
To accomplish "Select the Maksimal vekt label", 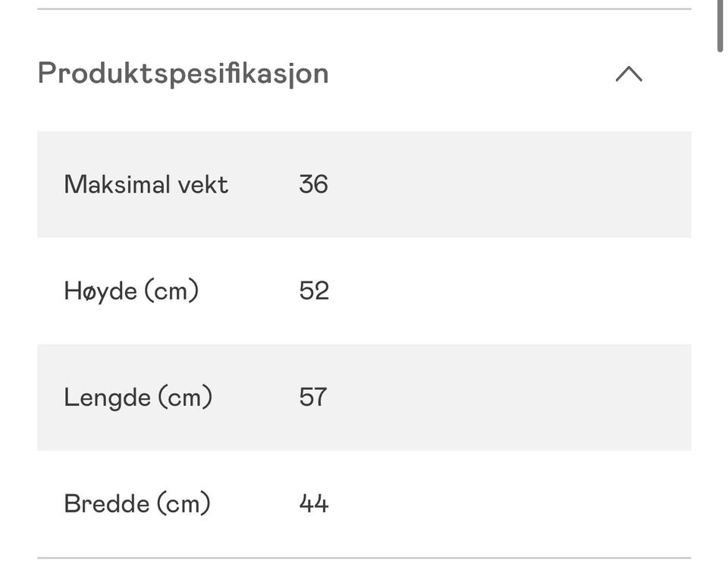I will pyautogui.click(x=146, y=184).
